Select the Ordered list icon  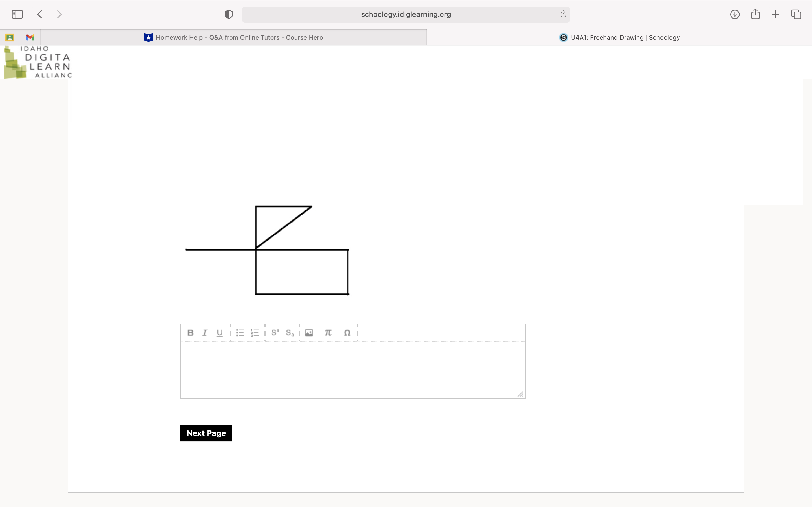pos(254,333)
